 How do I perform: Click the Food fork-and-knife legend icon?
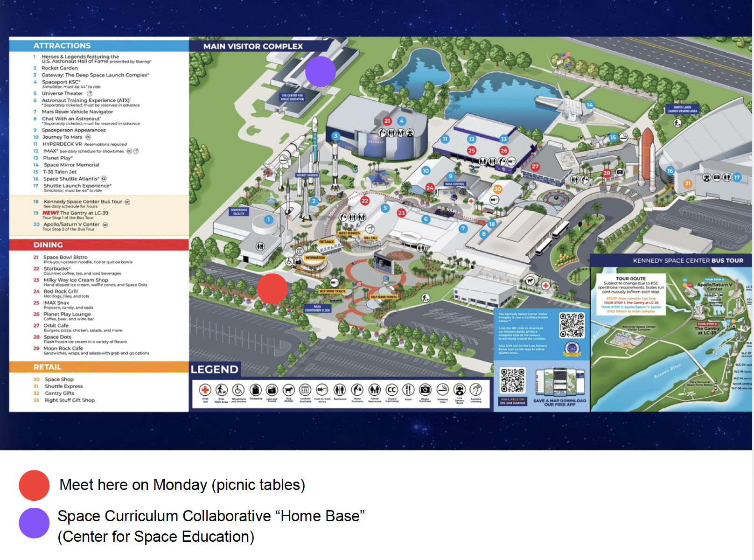click(x=408, y=390)
